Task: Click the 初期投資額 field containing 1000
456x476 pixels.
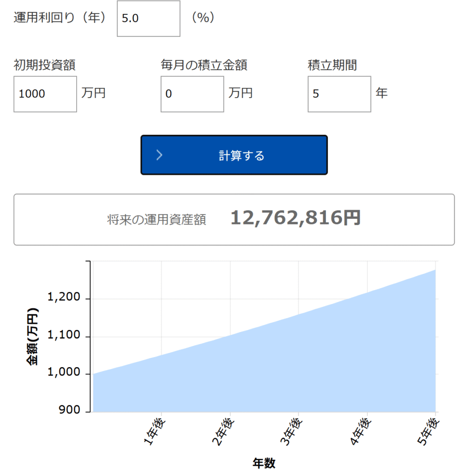Action: [45, 94]
